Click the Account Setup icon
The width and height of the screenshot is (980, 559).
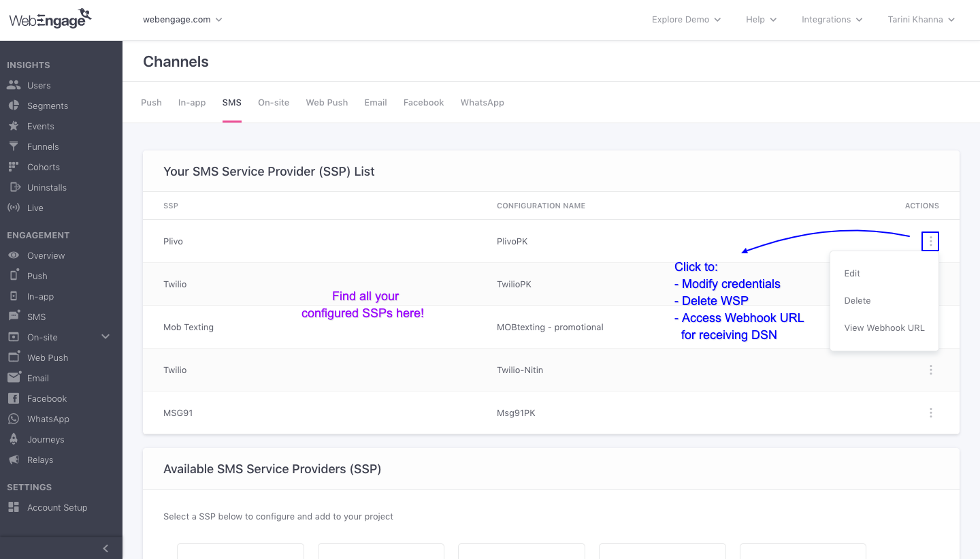click(14, 507)
